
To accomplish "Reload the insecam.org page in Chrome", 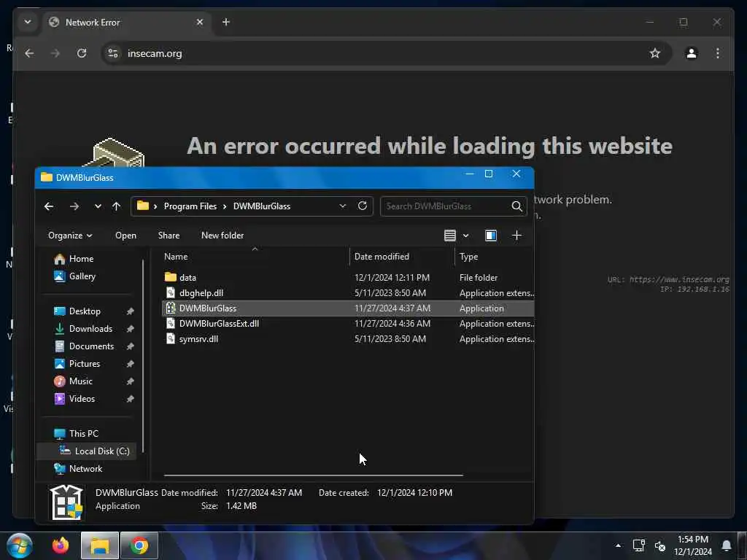I will 82,53.
